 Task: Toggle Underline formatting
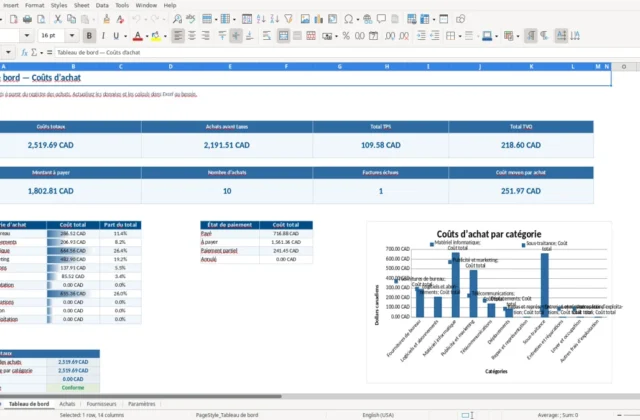click(x=116, y=36)
